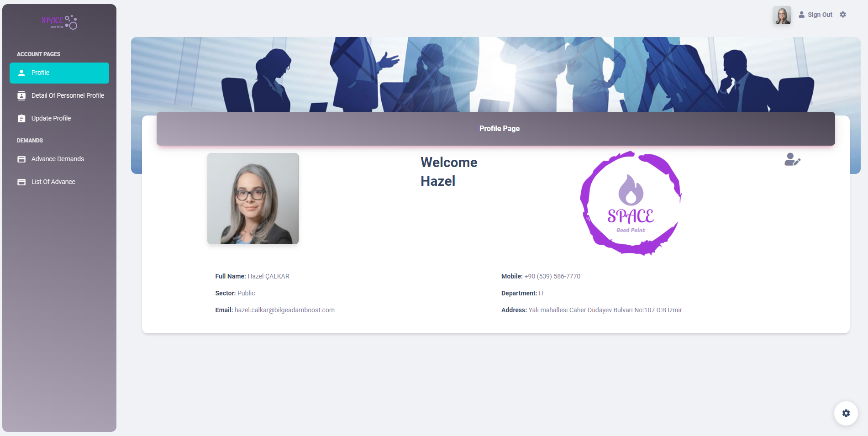Click the Detail Of Personnel Profile badge icon
The image size is (868, 436).
[x=21, y=96]
